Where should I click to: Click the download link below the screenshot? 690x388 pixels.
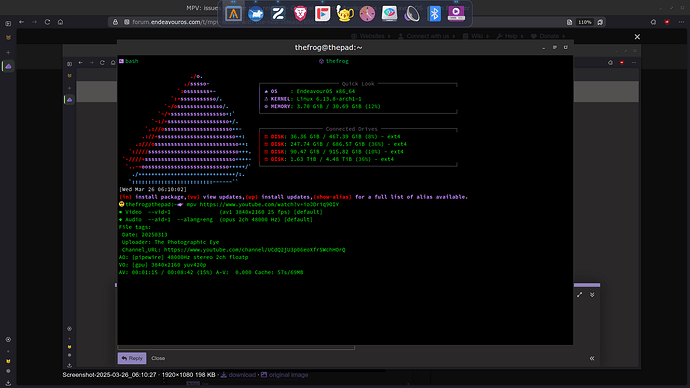(x=238, y=375)
